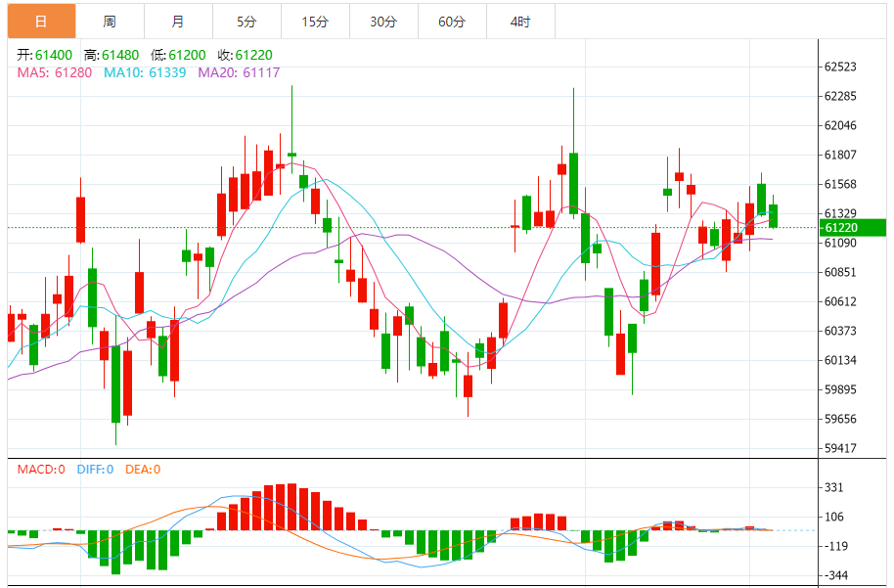Open the 4时 timeframe tab
894x588 pixels.
(x=520, y=22)
